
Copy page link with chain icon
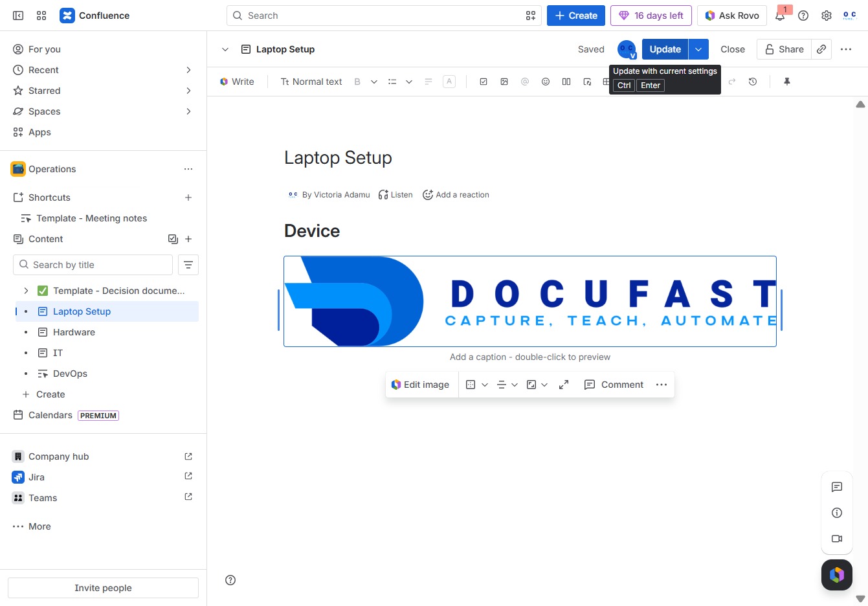[x=821, y=49]
